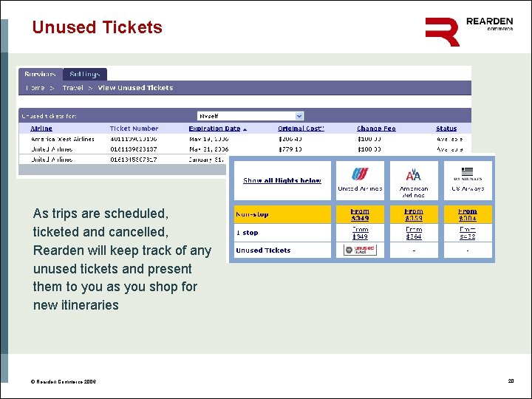Viewport: 532px width, 399px height.
Task: Open the Myself traveler dropdown
Action: (x=250, y=116)
